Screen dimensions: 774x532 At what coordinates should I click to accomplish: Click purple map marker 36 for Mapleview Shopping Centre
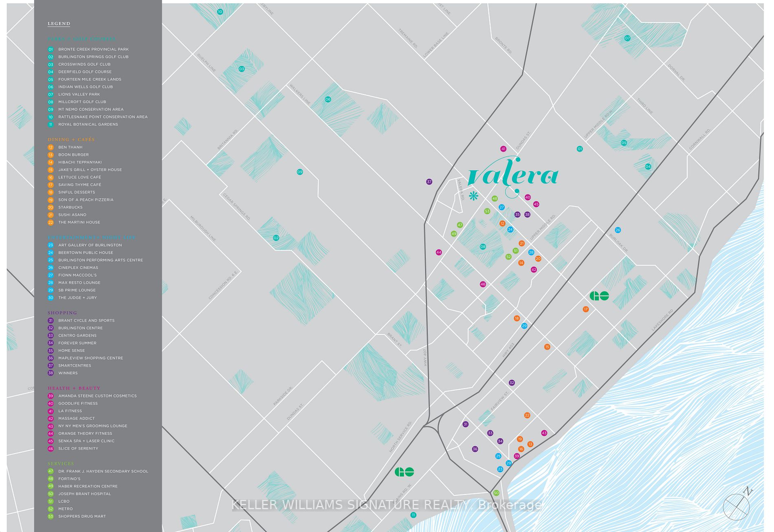(x=475, y=449)
